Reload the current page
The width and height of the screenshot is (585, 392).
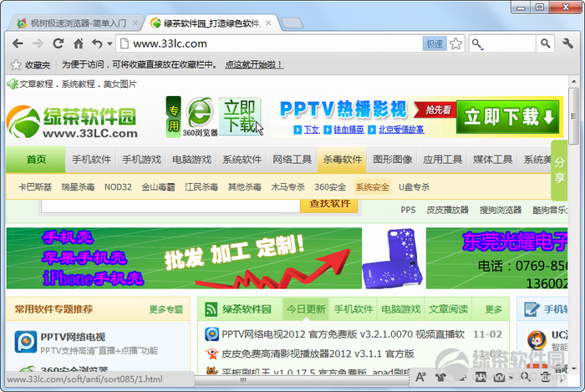(x=58, y=43)
